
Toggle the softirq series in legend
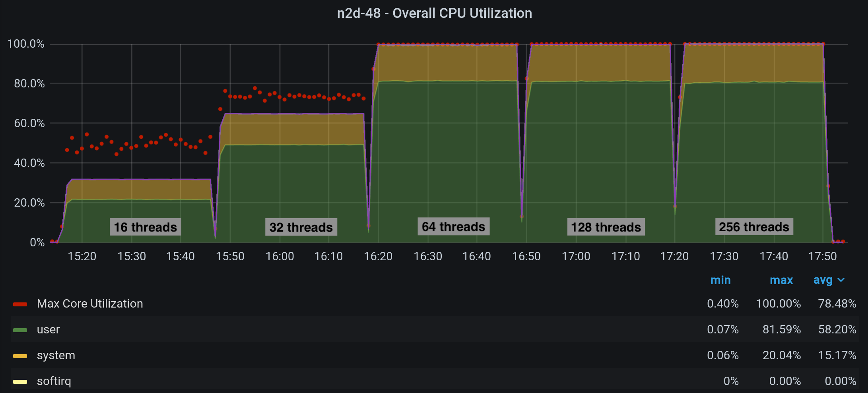tap(54, 381)
